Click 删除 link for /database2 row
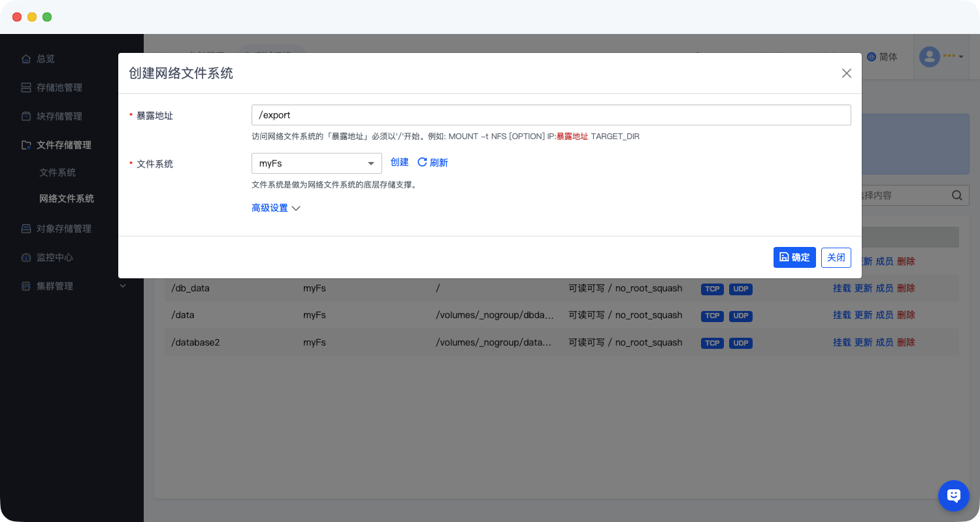 coord(906,342)
